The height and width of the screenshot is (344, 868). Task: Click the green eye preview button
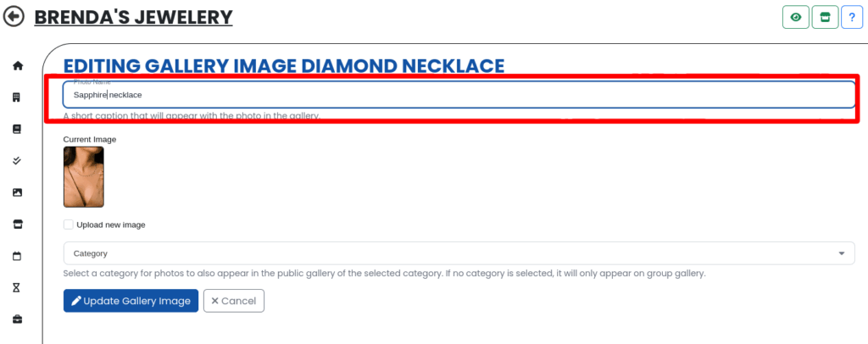[795, 17]
